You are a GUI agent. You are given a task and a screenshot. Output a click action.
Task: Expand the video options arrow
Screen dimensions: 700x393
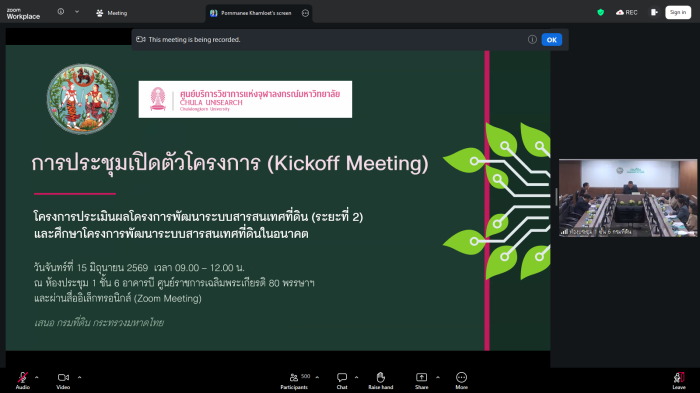tap(79, 377)
